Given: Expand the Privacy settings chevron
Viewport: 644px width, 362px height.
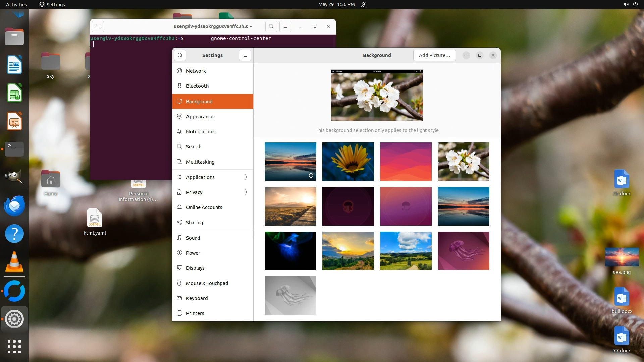Looking at the screenshot, I should pyautogui.click(x=246, y=192).
